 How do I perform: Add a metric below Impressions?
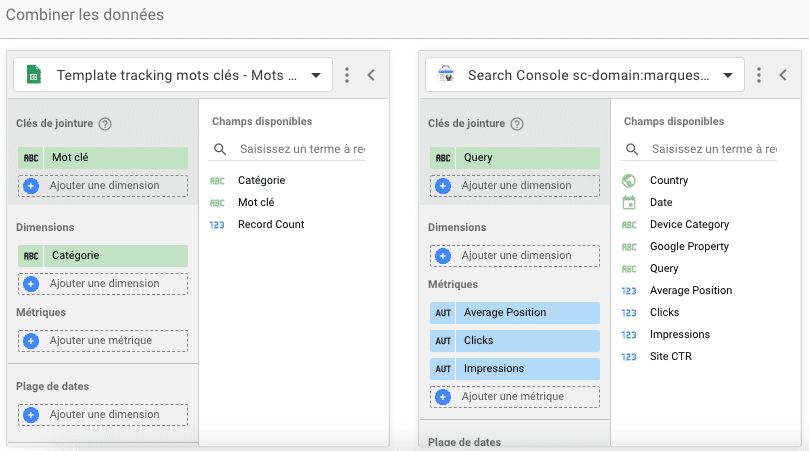coord(515,397)
